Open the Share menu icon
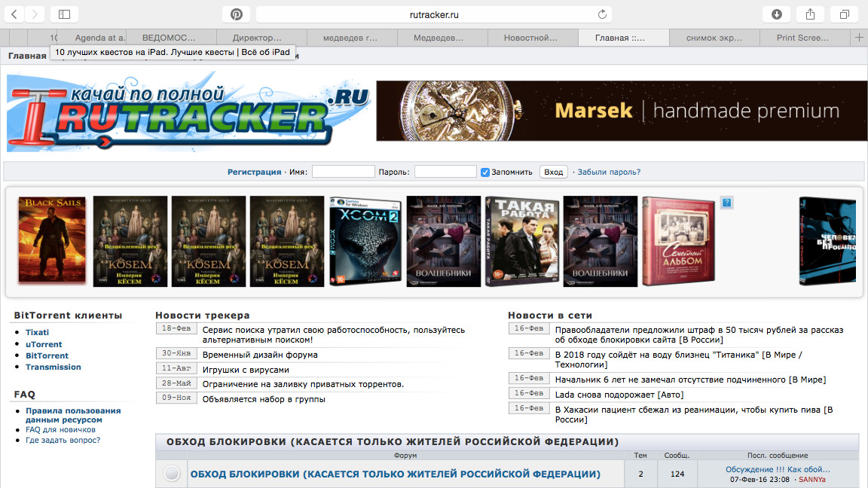This screenshot has width=868, height=488. [x=811, y=14]
